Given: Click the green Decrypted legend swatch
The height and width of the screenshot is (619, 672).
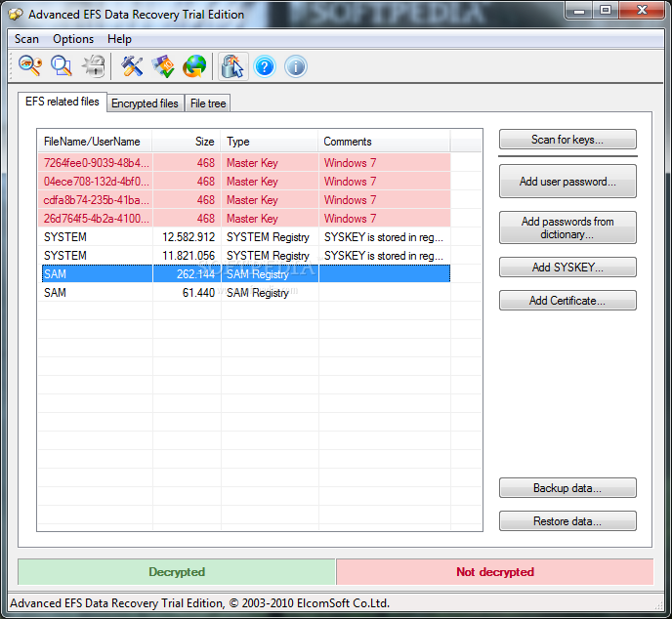Looking at the screenshot, I should tap(177, 572).
